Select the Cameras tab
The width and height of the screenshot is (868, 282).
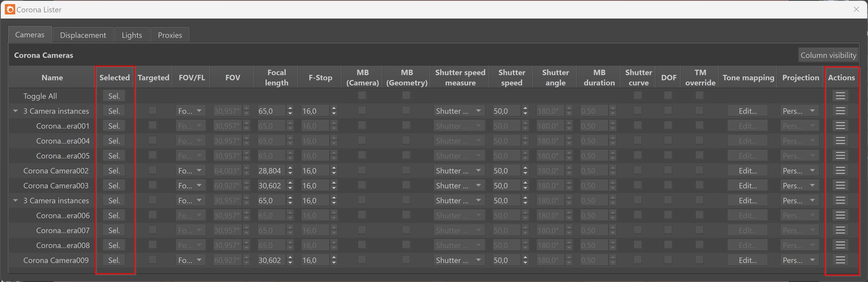30,34
